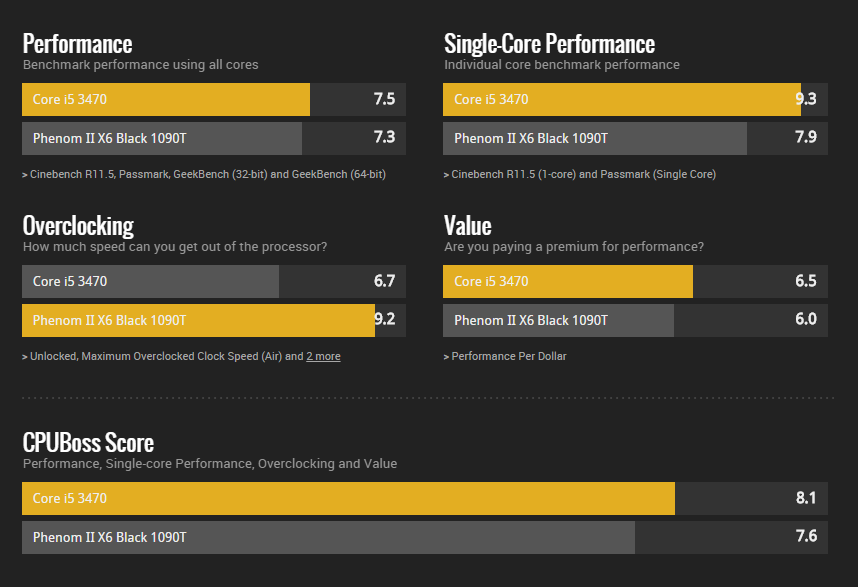Image resolution: width=858 pixels, height=587 pixels.
Task: Select Phenom II X6 1090T CPUBoss Score bar
Action: [425, 537]
